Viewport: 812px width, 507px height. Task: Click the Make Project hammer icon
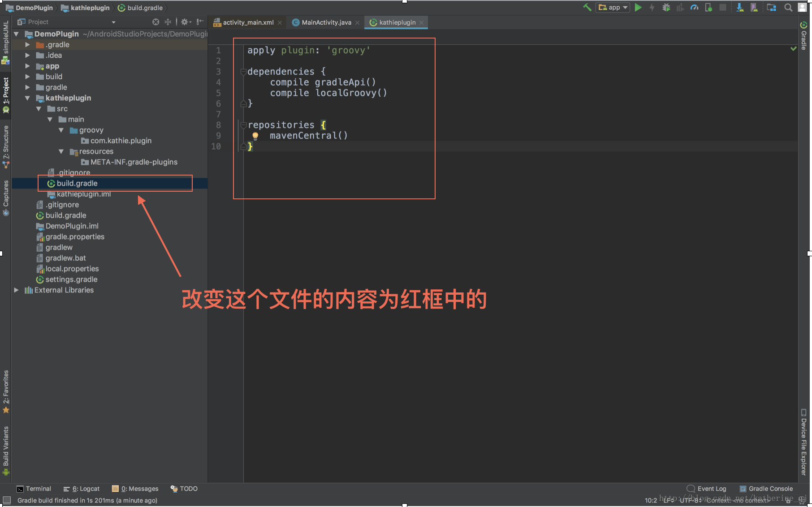[x=587, y=7]
